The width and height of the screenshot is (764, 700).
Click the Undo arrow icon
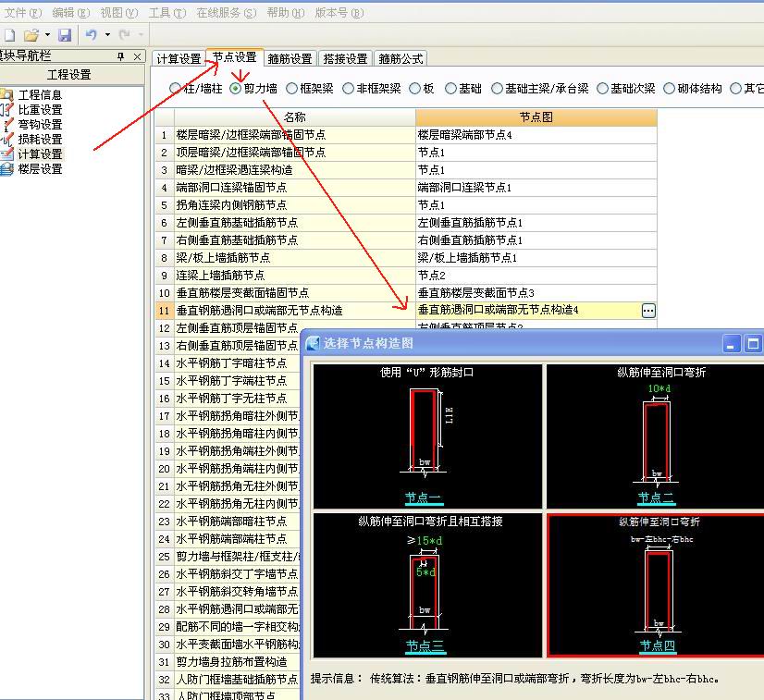(x=92, y=34)
